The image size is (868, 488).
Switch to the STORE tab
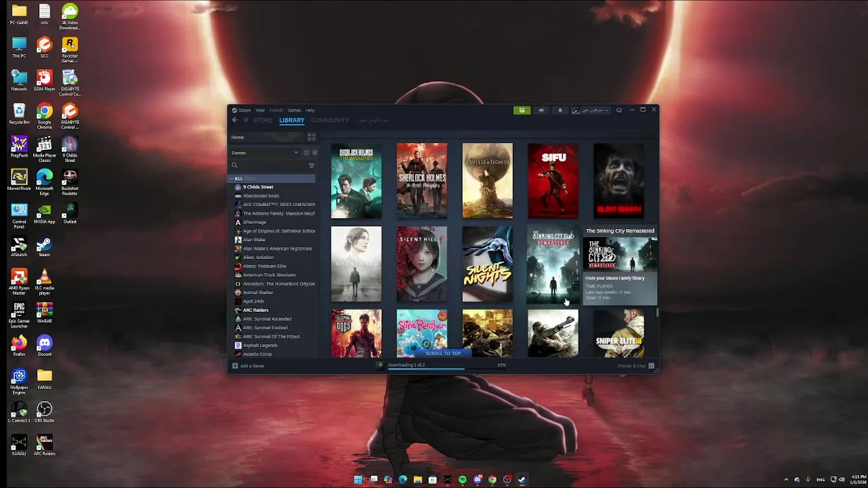(x=262, y=120)
